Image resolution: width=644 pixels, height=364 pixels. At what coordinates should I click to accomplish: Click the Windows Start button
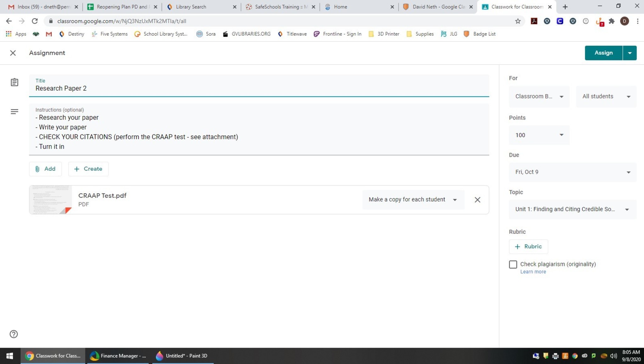coord(9,356)
